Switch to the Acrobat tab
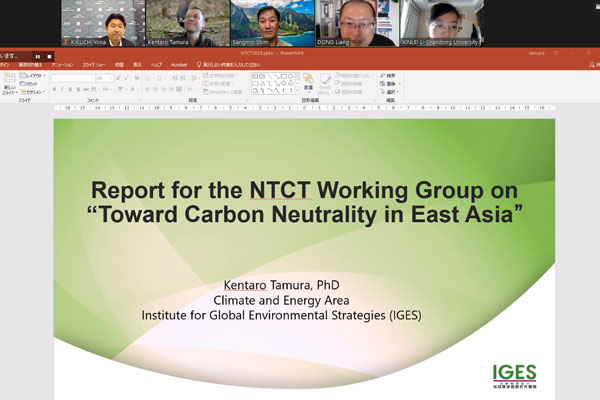 pyautogui.click(x=179, y=65)
